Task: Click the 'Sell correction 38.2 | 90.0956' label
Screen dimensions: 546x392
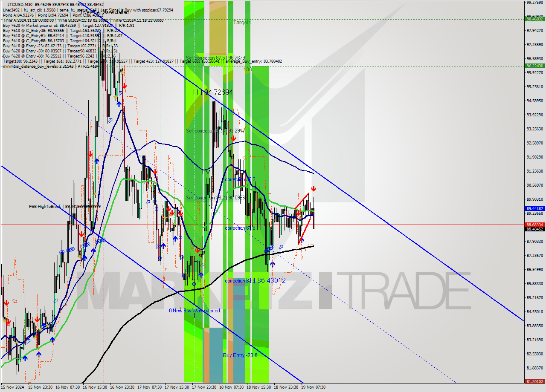Action: pyautogui.click(x=215, y=198)
